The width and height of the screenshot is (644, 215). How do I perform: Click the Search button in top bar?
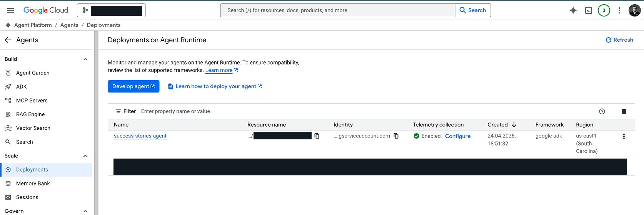click(x=473, y=10)
